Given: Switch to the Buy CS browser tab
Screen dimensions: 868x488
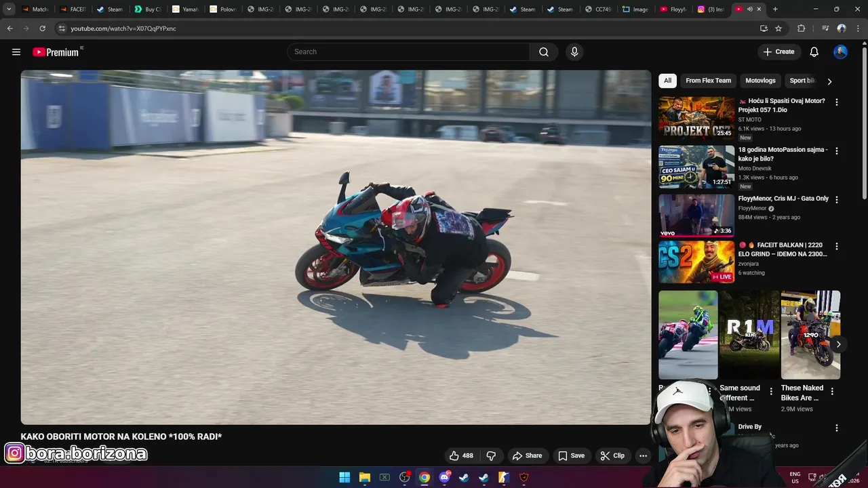Looking at the screenshot, I should coord(147,9).
